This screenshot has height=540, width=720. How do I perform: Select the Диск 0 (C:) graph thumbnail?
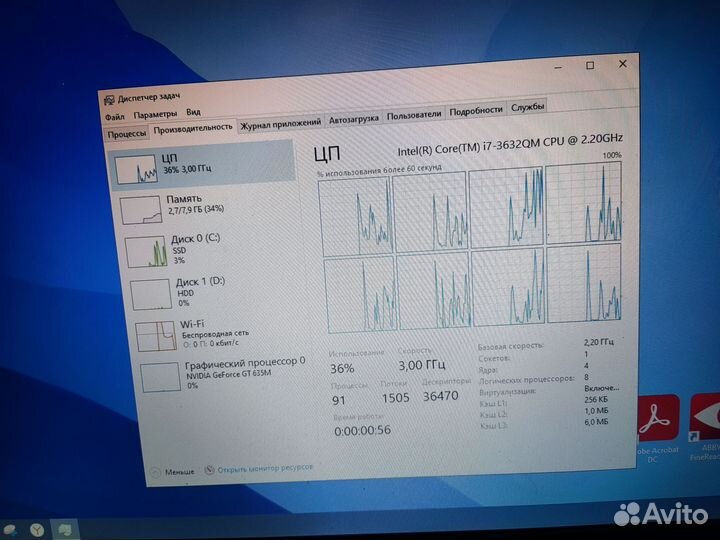[x=146, y=252]
